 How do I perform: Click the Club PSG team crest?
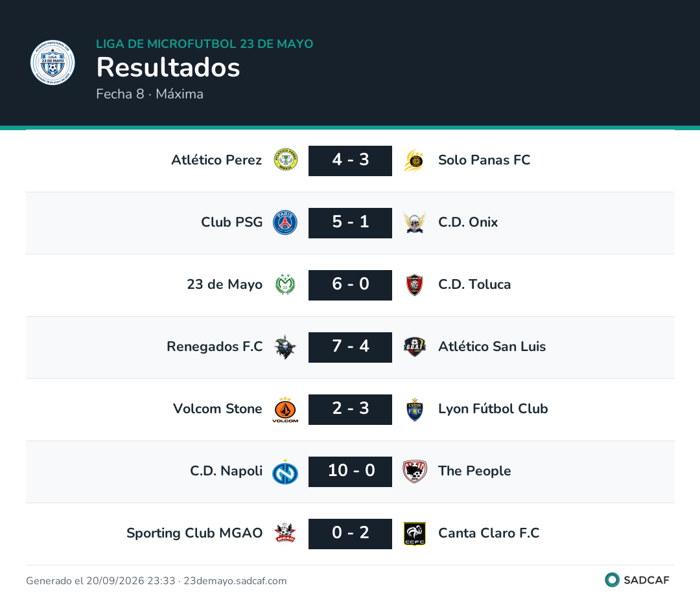coord(285,222)
